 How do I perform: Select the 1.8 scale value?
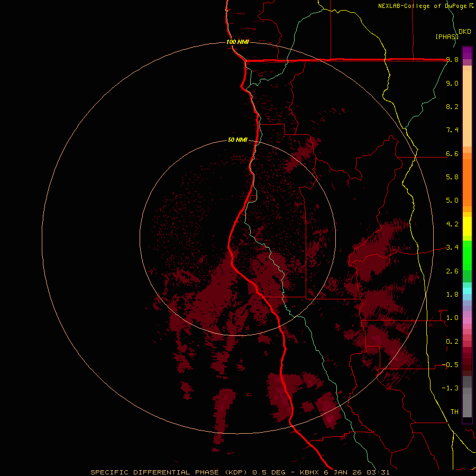coord(452,295)
